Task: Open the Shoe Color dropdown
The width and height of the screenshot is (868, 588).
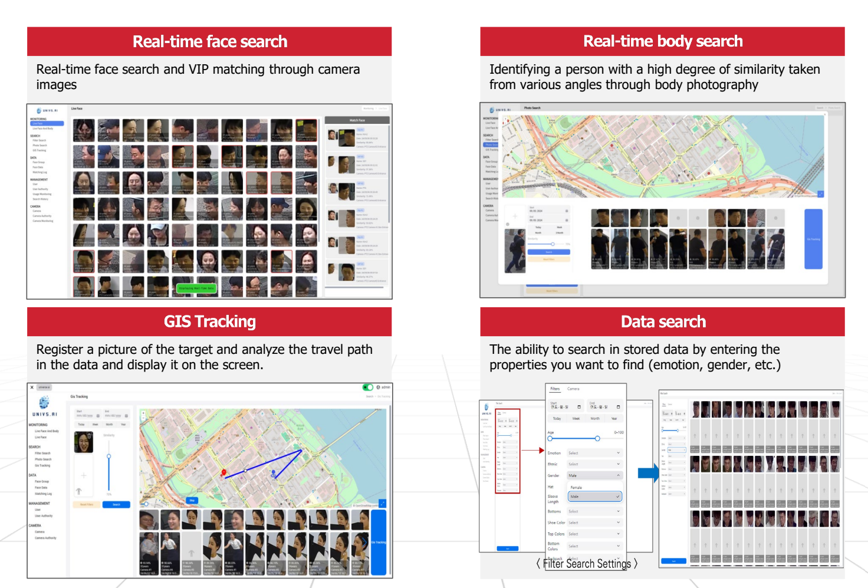Action: (x=594, y=523)
